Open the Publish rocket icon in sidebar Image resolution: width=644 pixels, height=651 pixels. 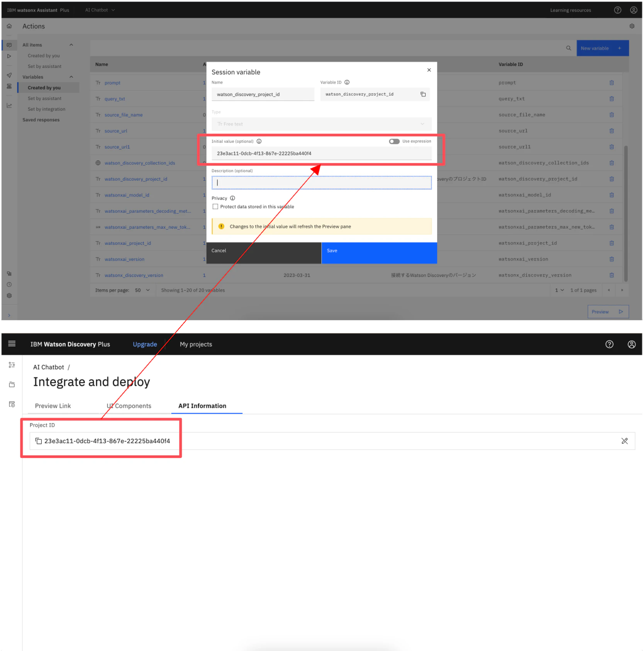click(x=9, y=75)
